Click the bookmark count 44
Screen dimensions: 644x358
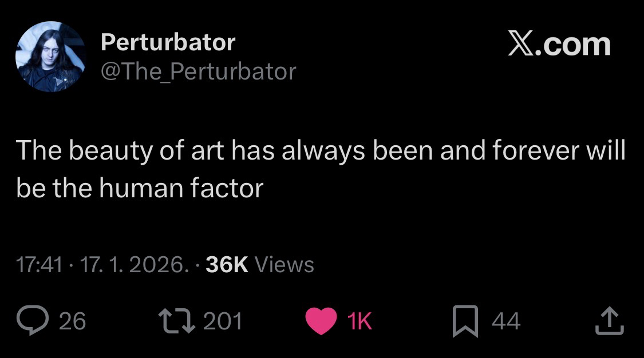[506, 321]
